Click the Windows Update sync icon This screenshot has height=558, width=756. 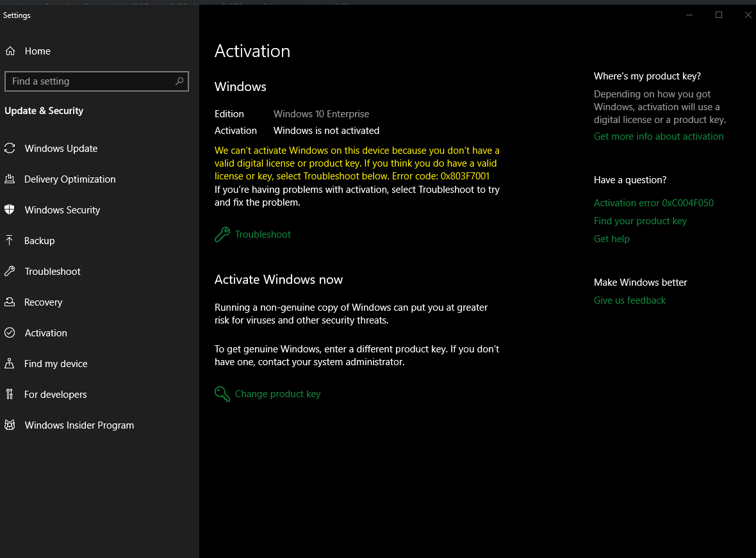click(x=10, y=149)
